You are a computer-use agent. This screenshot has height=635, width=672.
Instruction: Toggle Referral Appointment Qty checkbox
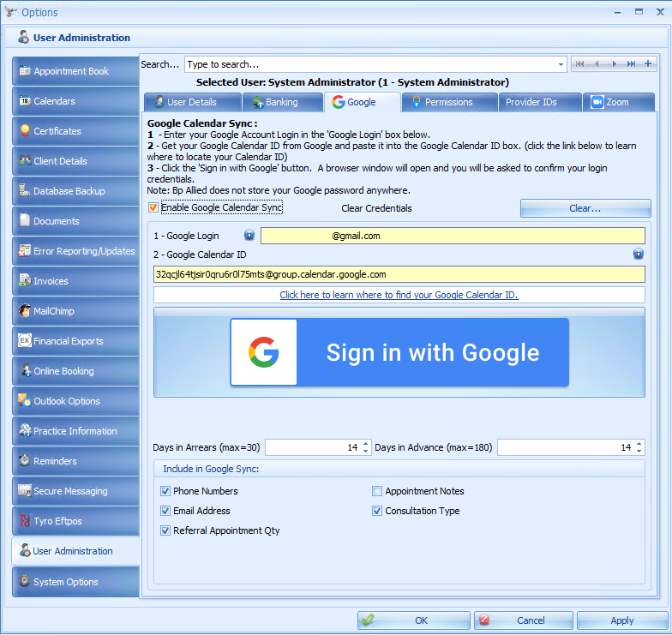click(165, 530)
